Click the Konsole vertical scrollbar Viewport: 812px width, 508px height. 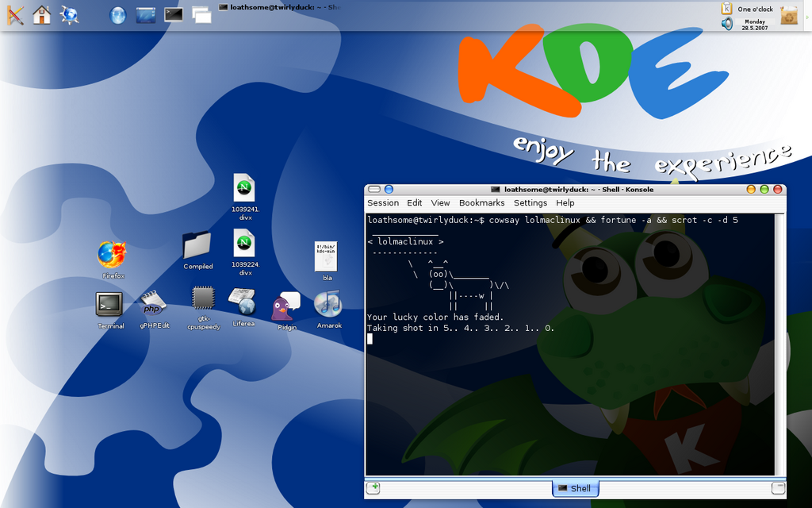[779, 344]
